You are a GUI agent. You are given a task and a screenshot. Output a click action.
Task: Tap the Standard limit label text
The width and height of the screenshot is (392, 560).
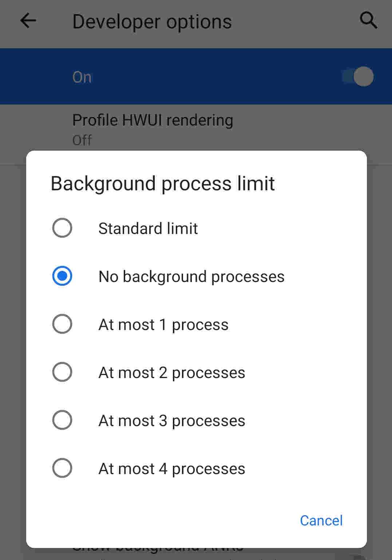(x=148, y=228)
